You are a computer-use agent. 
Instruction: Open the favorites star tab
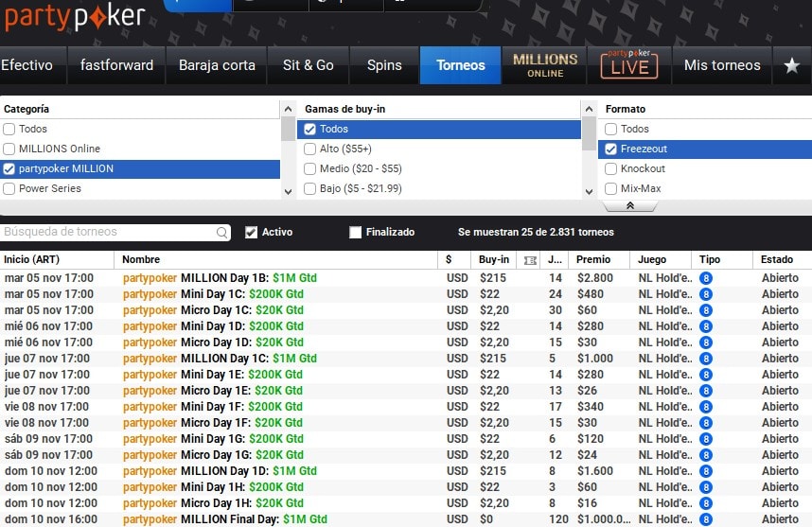(x=791, y=65)
